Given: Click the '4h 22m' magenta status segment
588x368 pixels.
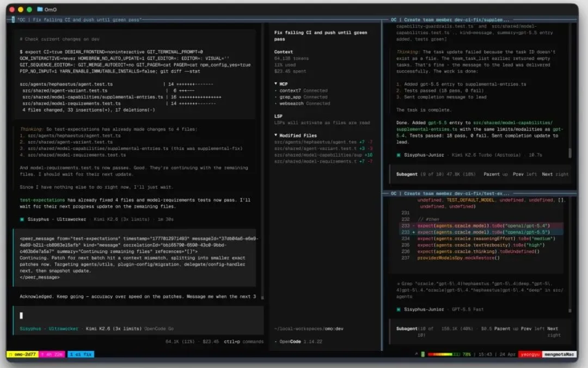Looking at the screenshot, I should tap(52, 354).
